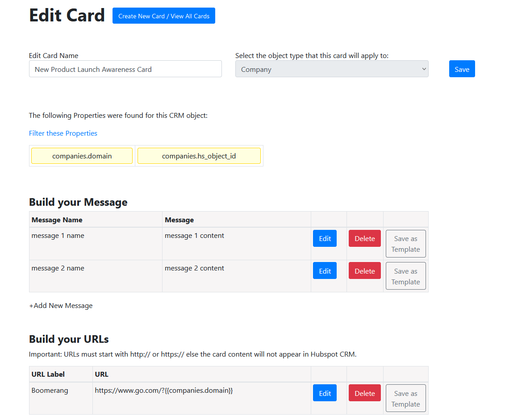Click the Boomerang URL text cell

(164, 391)
